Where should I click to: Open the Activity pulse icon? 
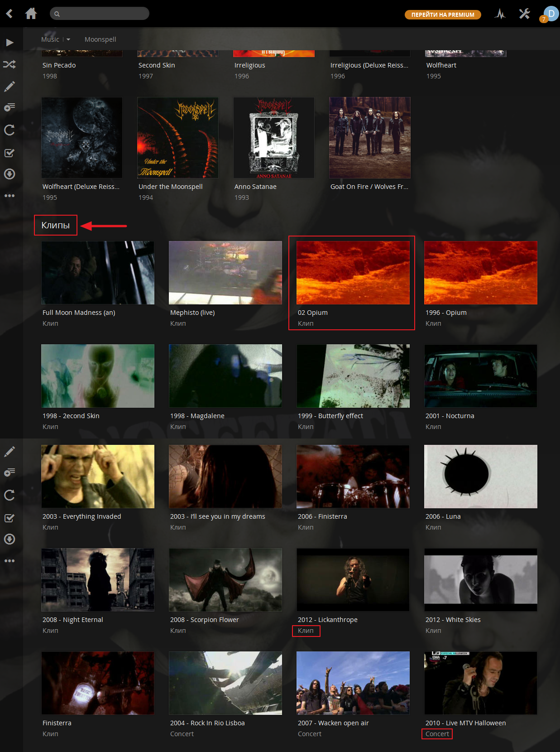click(x=500, y=14)
